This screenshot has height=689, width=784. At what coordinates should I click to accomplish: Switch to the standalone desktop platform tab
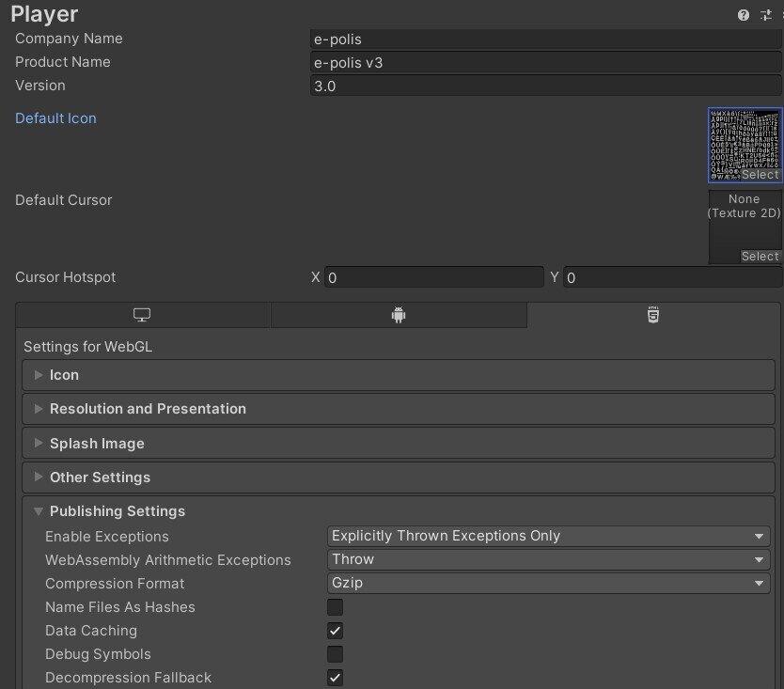coord(143,315)
